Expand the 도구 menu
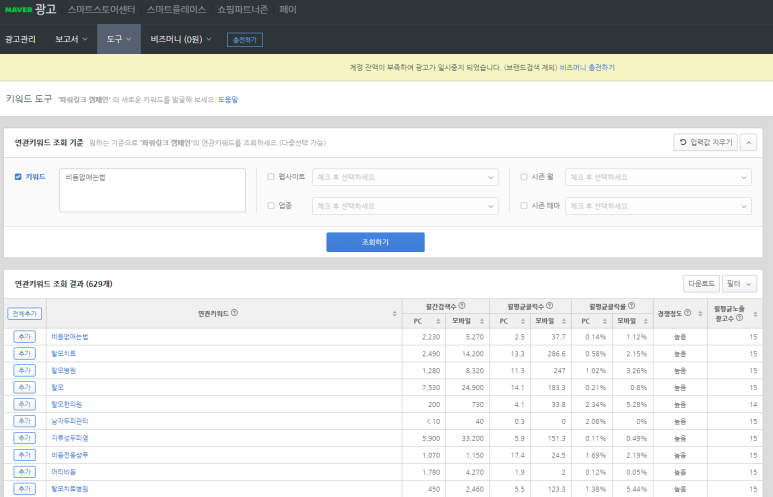Viewport: 773px width, 497px height. pos(119,39)
